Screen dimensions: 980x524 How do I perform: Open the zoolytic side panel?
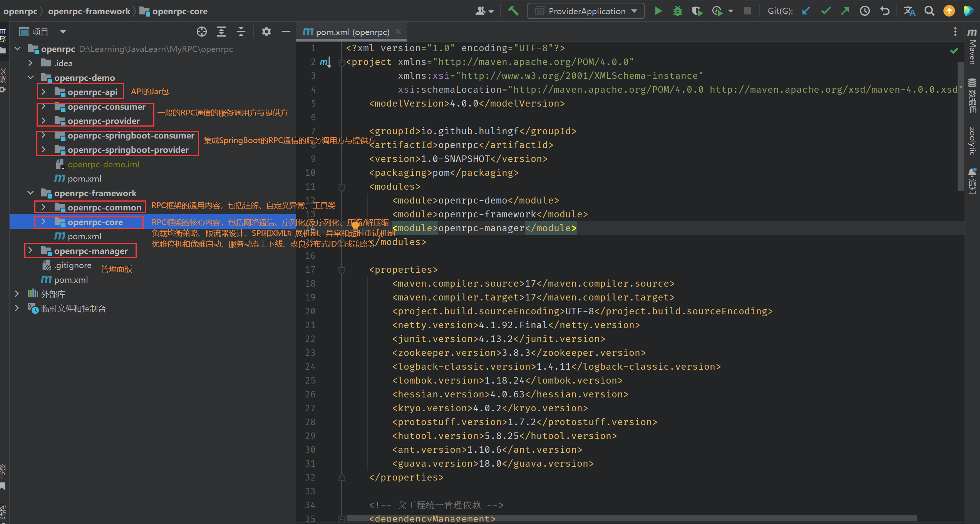[972, 141]
